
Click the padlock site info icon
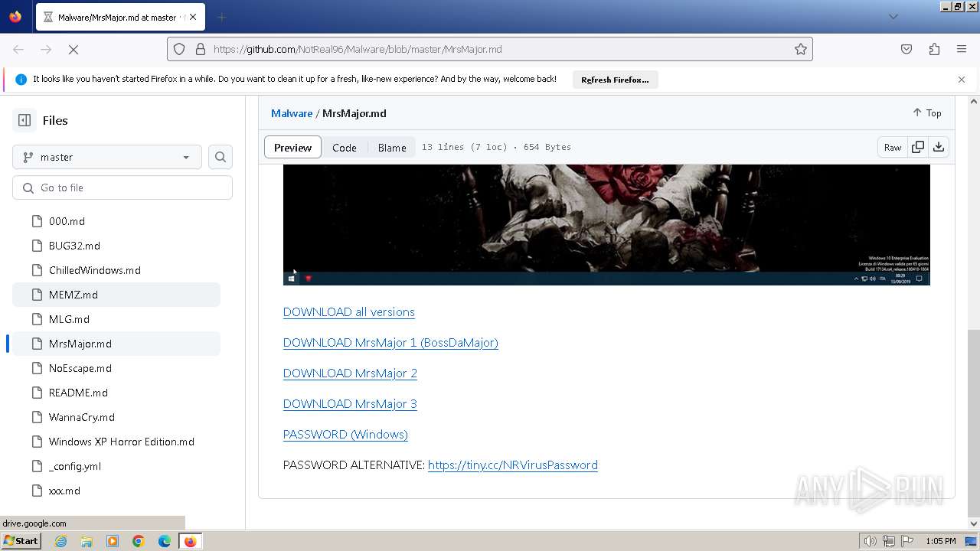point(201,49)
